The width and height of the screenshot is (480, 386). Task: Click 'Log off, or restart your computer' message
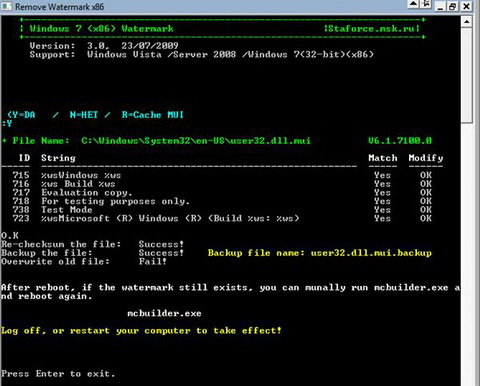(x=141, y=331)
